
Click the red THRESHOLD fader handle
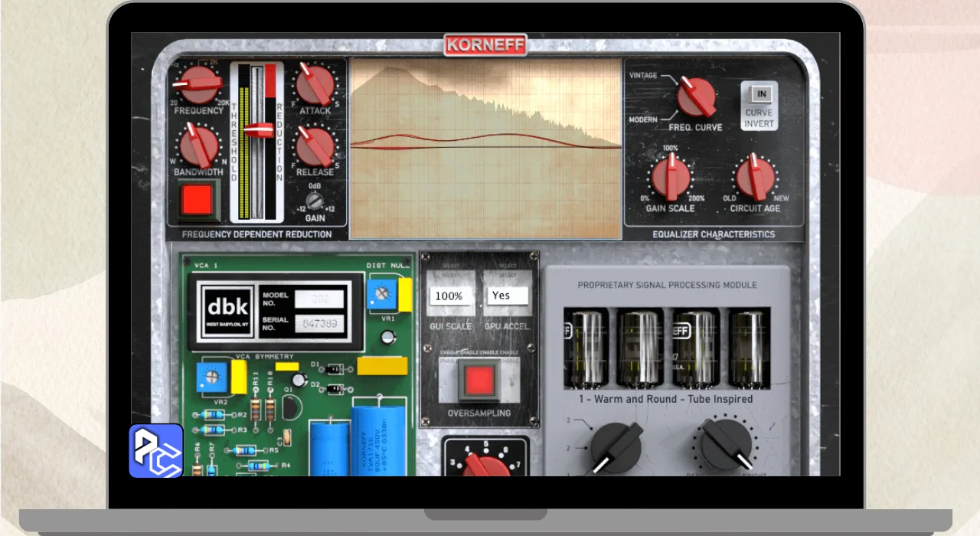258,129
